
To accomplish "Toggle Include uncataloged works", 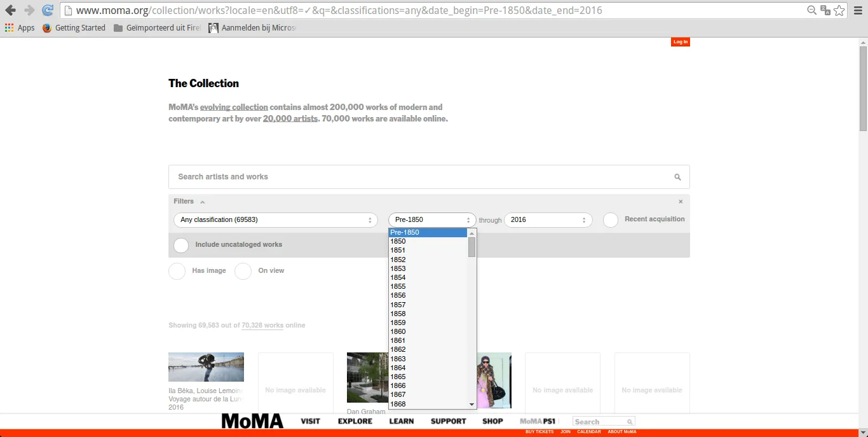I will coord(181,245).
